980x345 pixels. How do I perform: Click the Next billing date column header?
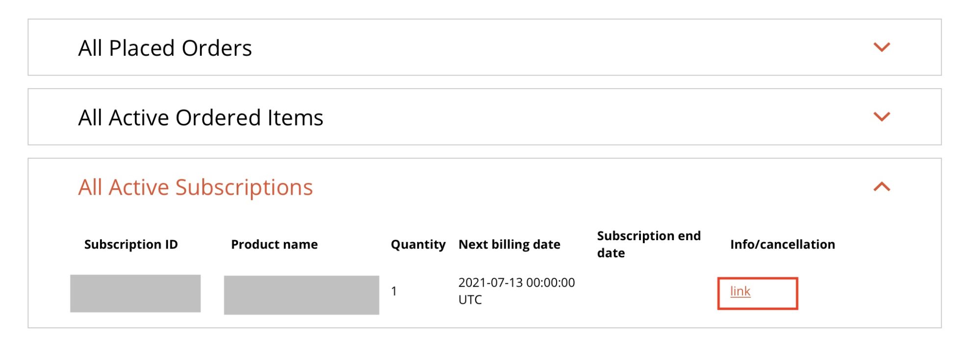(x=509, y=244)
